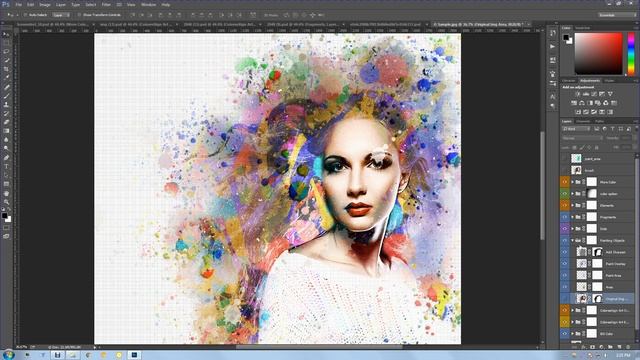640x360 pixels.
Task: Open the File menu
Action: 18,4
